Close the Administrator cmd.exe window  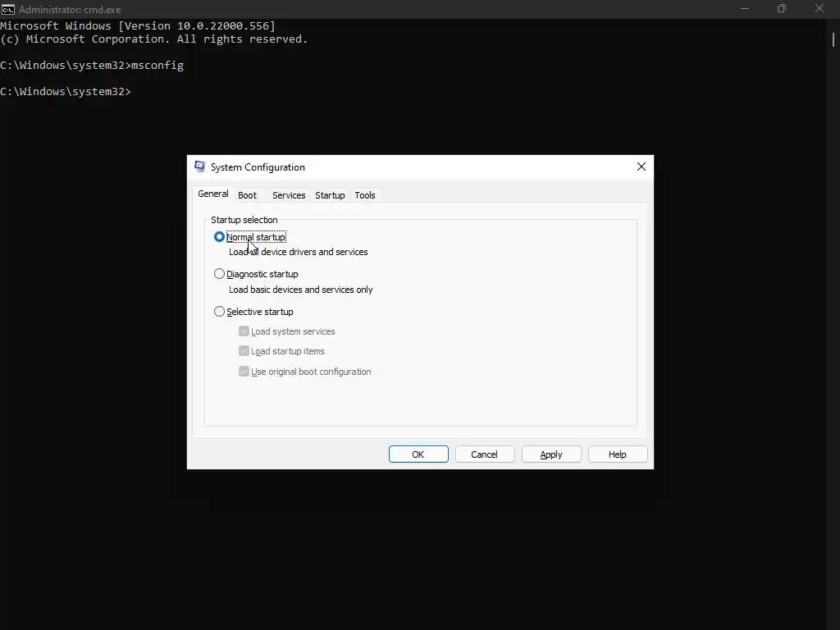click(x=819, y=8)
